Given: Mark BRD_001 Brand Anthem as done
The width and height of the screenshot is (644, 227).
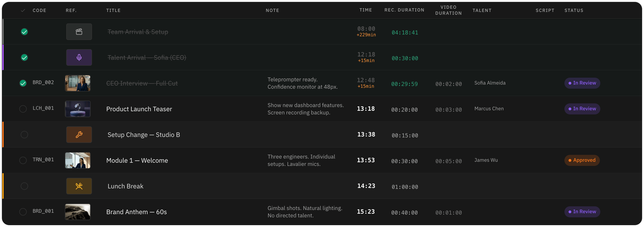Looking at the screenshot, I should pyautogui.click(x=23, y=212).
